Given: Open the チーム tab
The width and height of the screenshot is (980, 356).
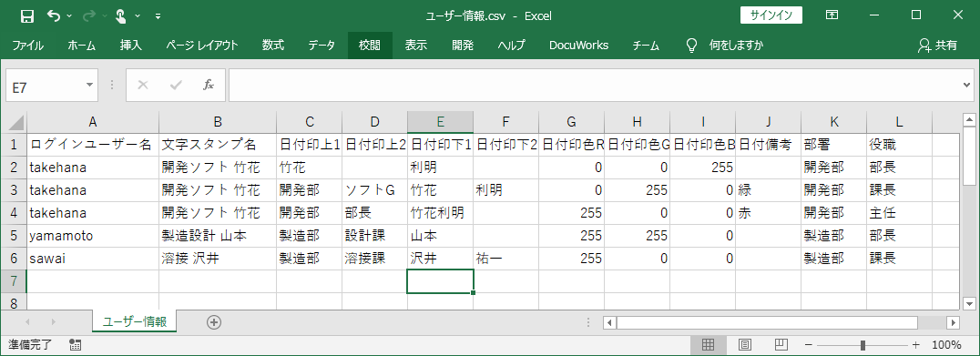Looking at the screenshot, I should point(646,45).
